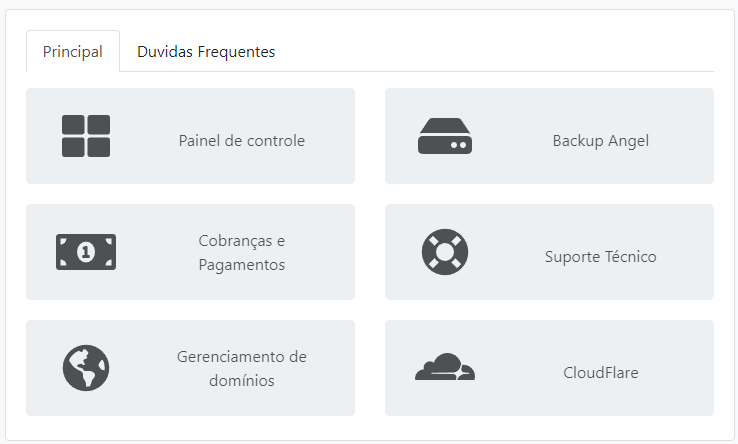Open the Duvidas Frequentes tab
Viewport: 738px width, 444px height.
coord(206,52)
